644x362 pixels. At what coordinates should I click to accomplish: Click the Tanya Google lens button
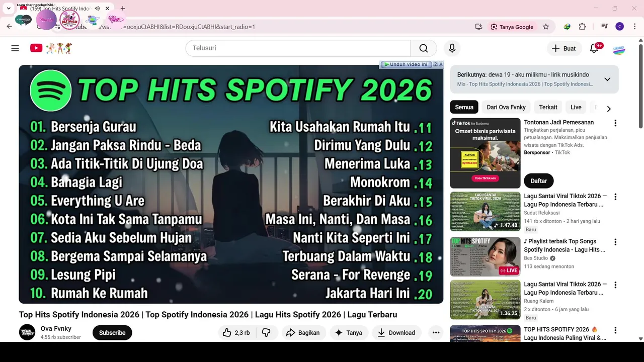tap(512, 27)
